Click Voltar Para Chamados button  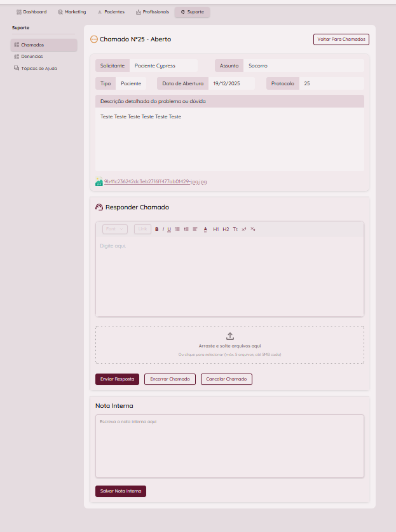tap(341, 39)
